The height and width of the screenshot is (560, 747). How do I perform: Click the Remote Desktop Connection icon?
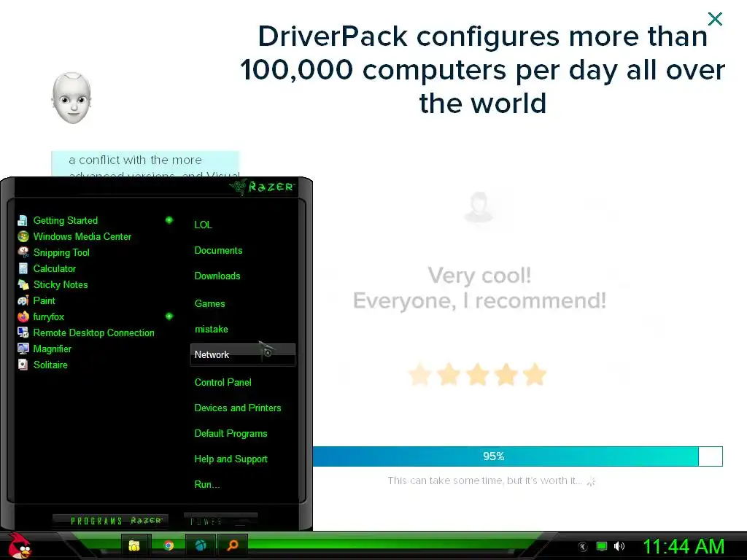pyautogui.click(x=23, y=332)
